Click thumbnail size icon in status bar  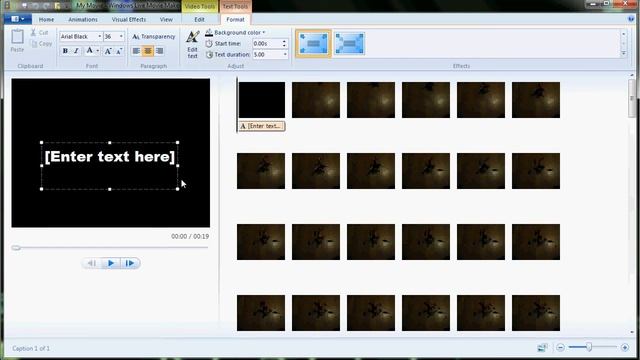tap(542, 347)
